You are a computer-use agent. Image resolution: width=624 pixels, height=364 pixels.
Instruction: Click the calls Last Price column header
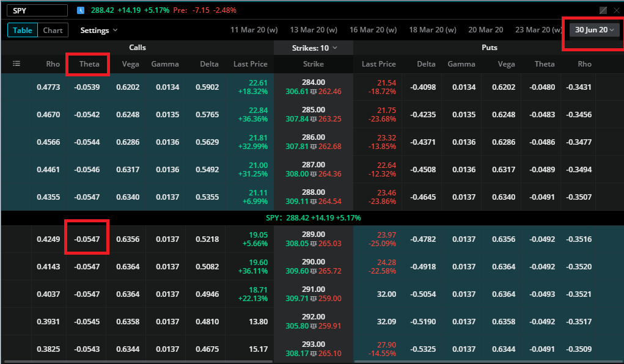(251, 64)
